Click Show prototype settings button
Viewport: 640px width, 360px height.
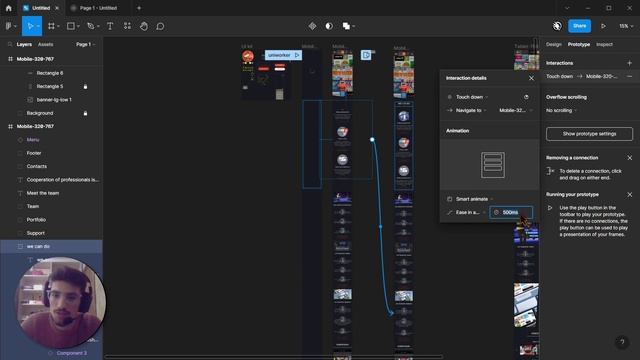pyautogui.click(x=589, y=134)
